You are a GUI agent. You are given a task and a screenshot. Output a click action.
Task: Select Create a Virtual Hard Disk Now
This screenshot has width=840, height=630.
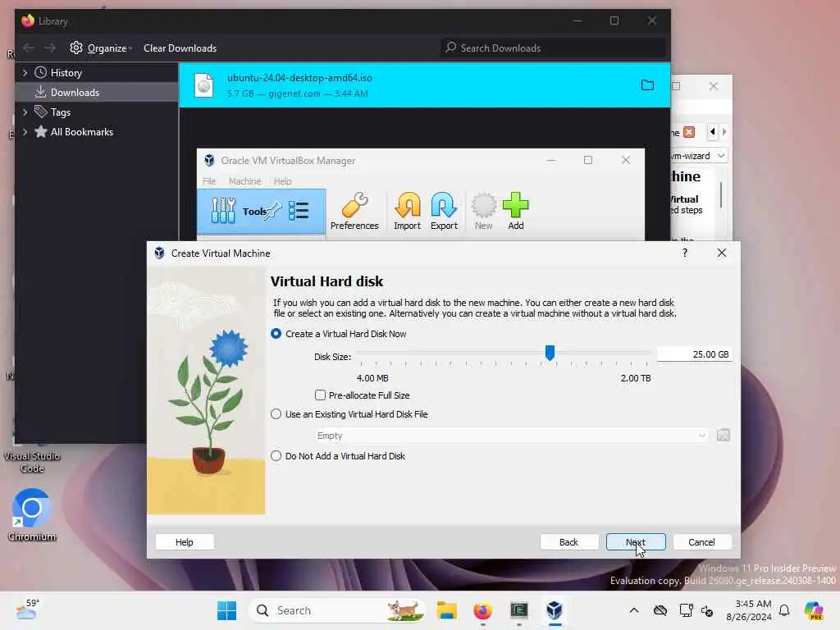(x=276, y=334)
